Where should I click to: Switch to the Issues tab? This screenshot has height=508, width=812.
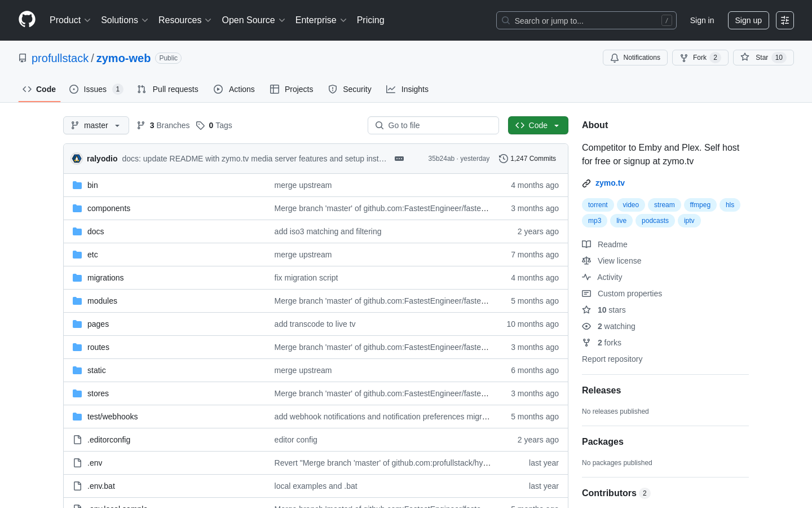coord(96,89)
